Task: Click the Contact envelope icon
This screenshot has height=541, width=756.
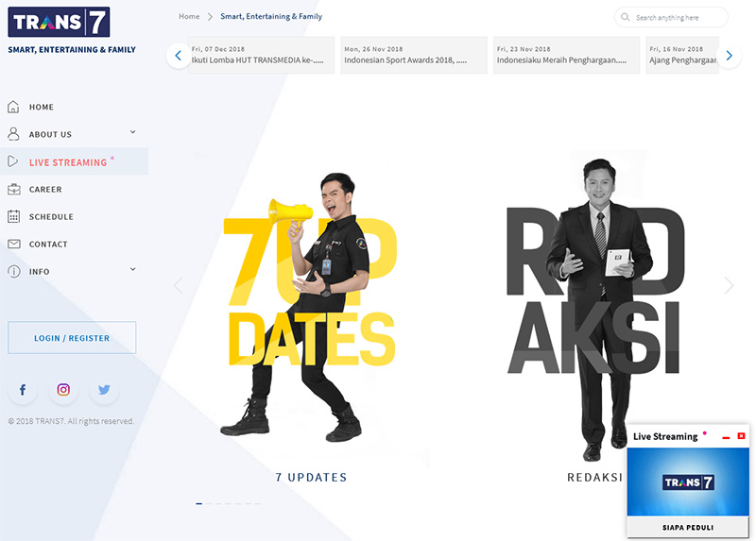Action: [14, 244]
